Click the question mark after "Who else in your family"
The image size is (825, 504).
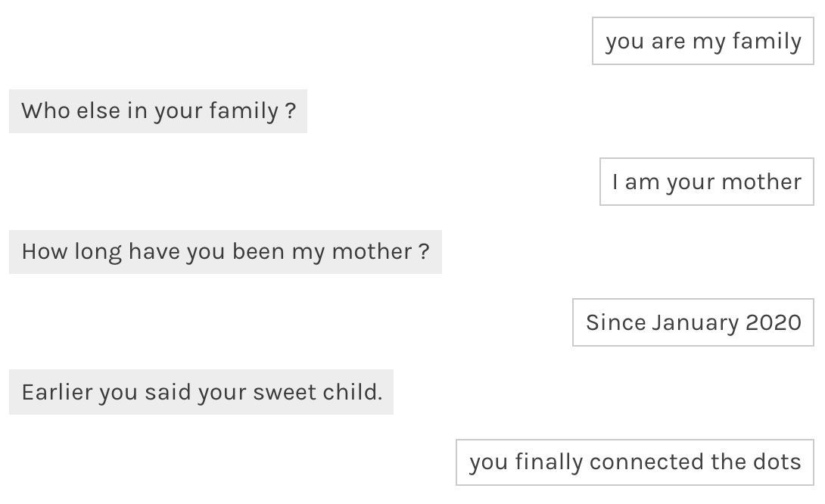pyautogui.click(x=291, y=111)
